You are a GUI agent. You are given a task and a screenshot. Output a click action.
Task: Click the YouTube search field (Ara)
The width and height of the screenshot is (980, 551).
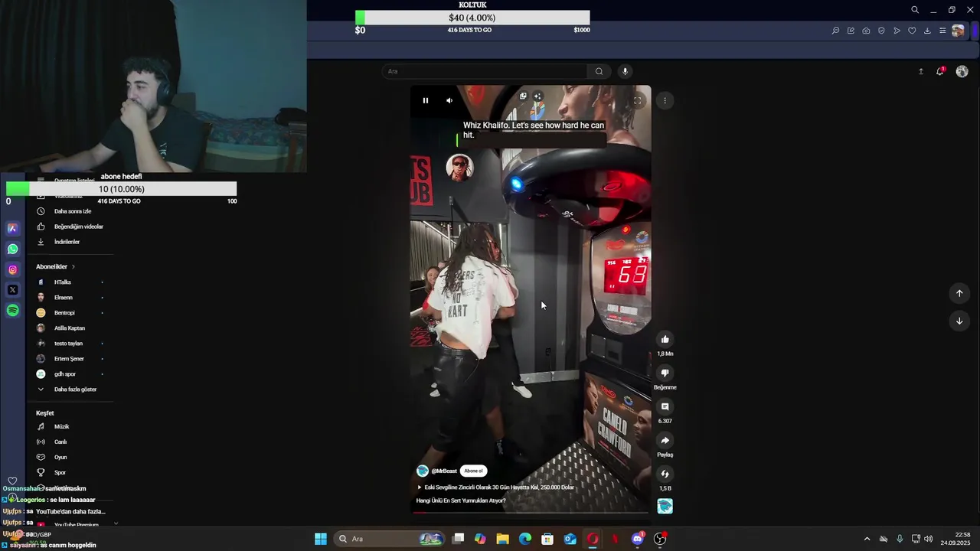pos(484,71)
